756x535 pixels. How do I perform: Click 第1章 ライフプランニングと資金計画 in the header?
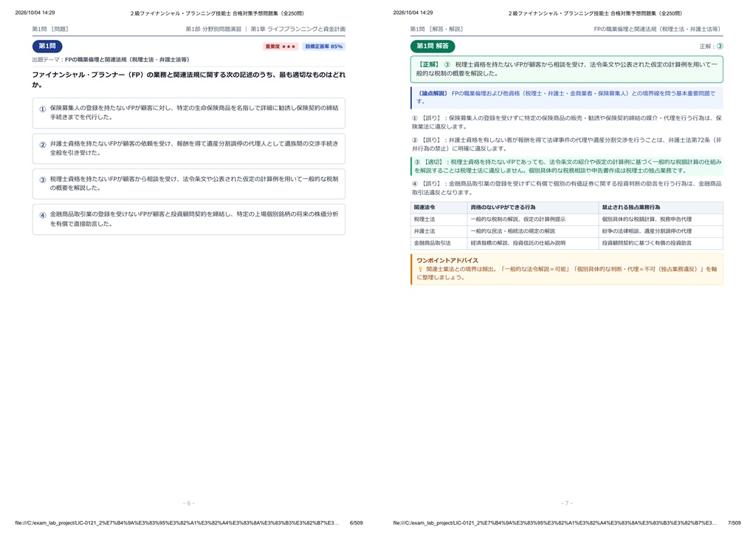click(x=298, y=29)
